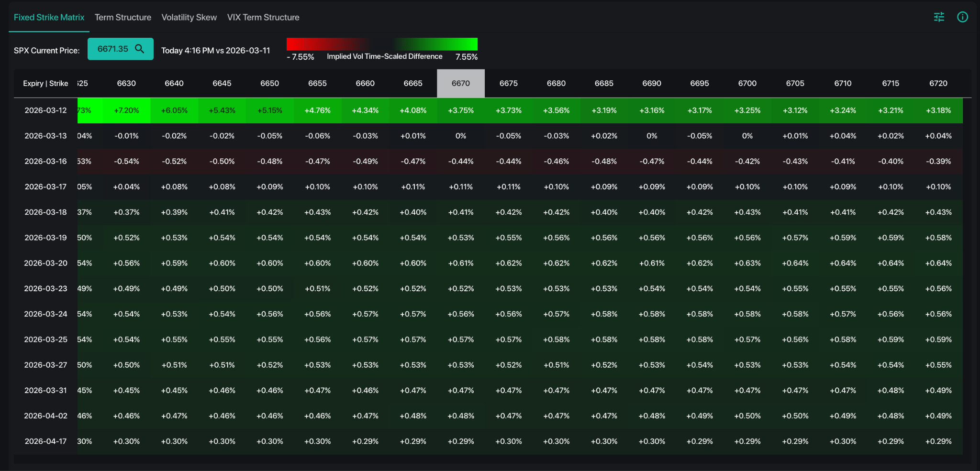The height and width of the screenshot is (471, 980).
Task: Click the 6630 strike column header
Action: (126, 83)
